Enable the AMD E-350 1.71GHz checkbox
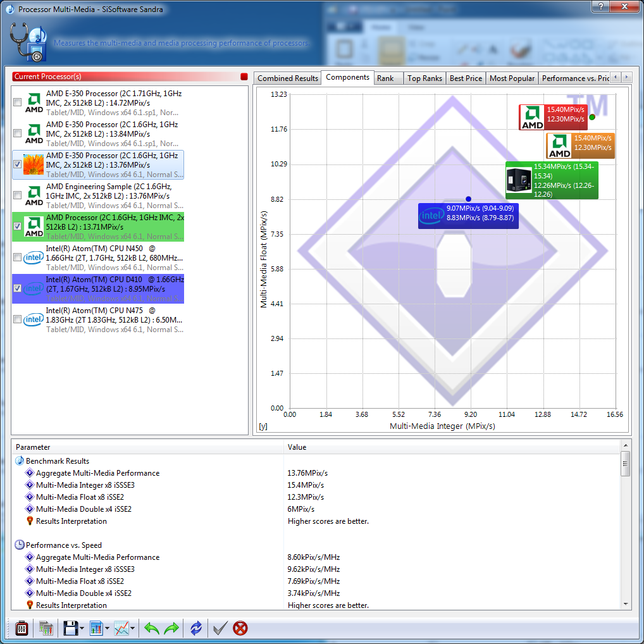644x644 pixels. point(18,102)
